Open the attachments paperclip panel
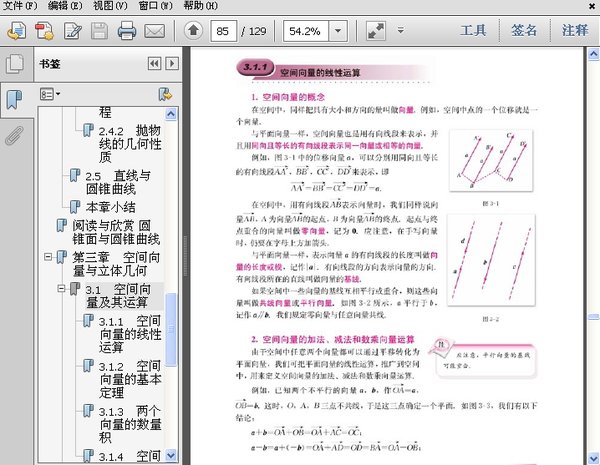 (x=14, y=135)
